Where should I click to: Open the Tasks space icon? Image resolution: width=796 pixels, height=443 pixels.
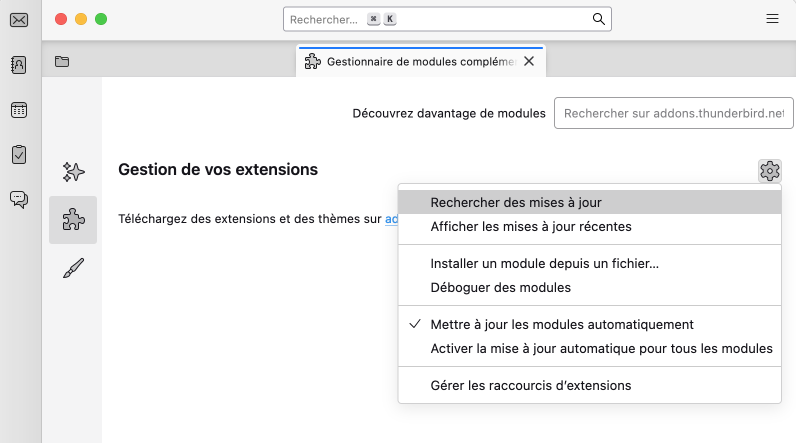[x=19, y=154]
